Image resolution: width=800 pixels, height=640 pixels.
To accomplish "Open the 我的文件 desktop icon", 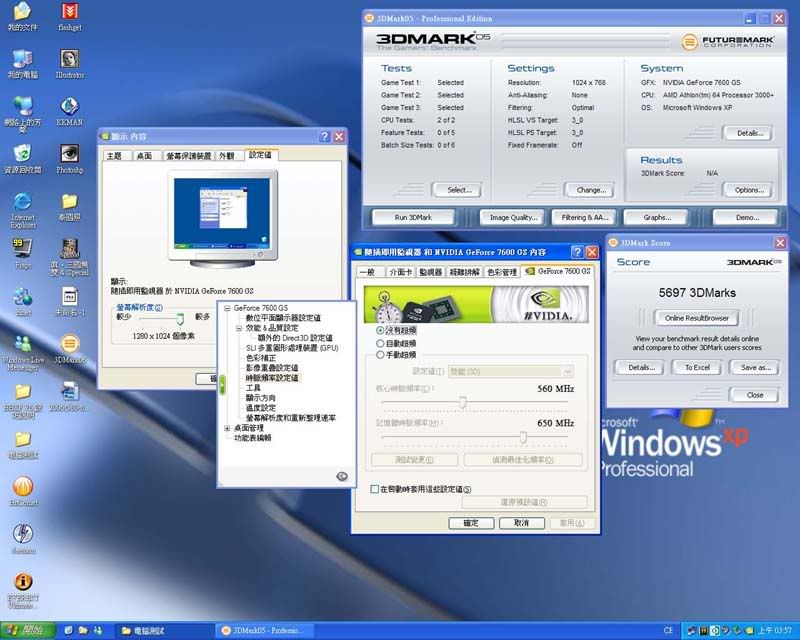I will (x=22, y=16).
